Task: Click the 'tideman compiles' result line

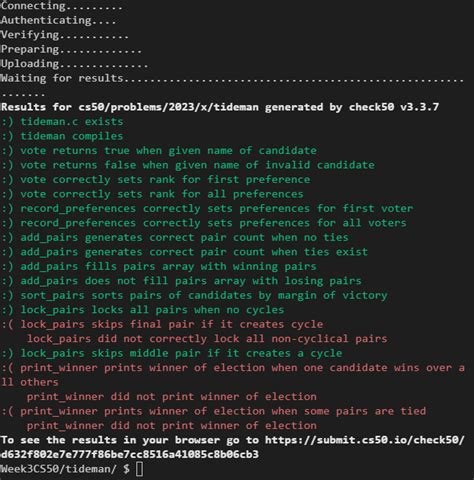Action: click(62, 136)
